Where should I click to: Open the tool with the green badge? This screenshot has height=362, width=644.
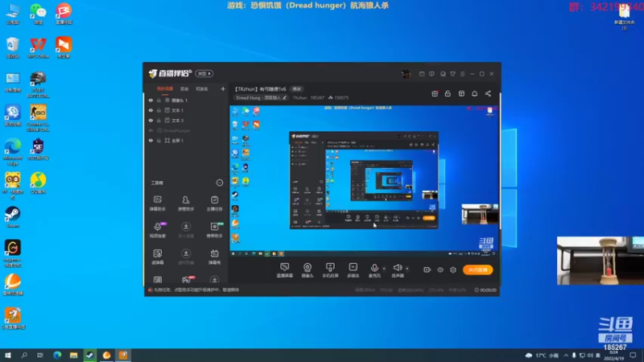[x=214, y=230]
